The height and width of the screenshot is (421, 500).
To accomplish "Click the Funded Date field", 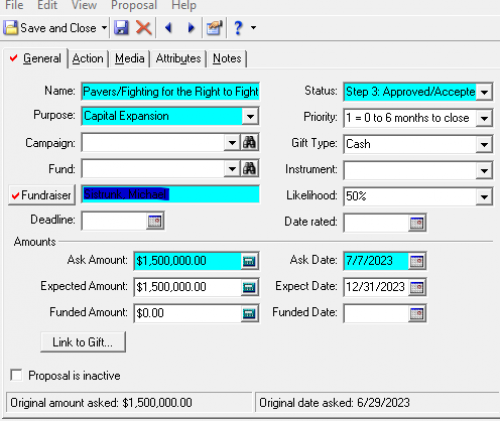I will coord(376,313).
